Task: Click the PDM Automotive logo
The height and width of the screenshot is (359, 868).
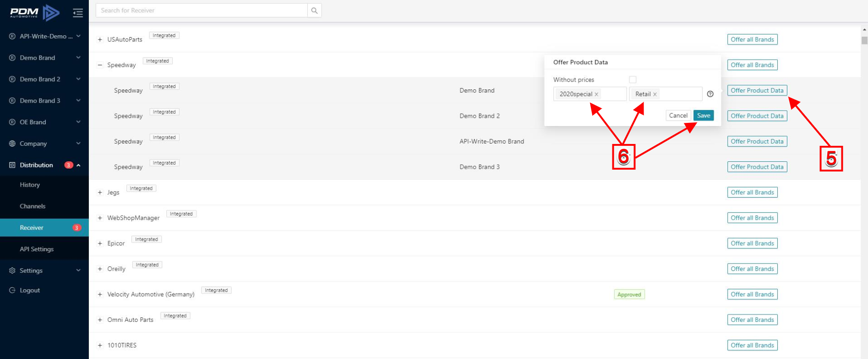Action: [35, 13]
